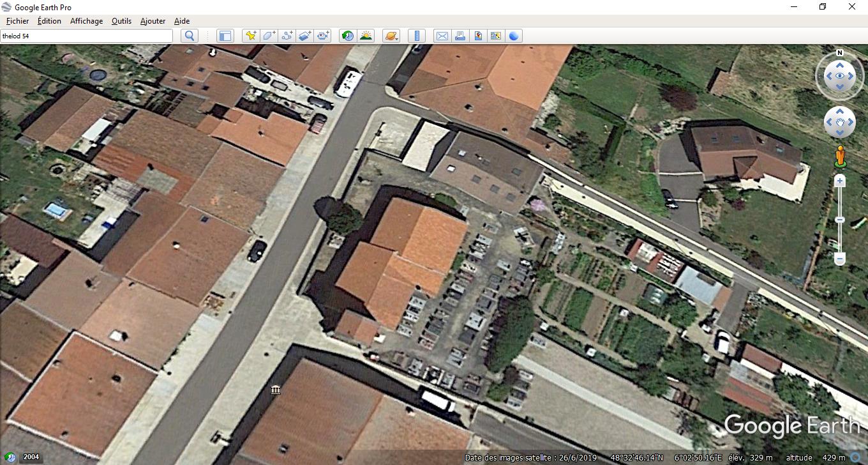Image resolution: width=868 pixels, height=465 pixels.
Task: Click the zoom slider handle
Action: click(x=840, y=220)
